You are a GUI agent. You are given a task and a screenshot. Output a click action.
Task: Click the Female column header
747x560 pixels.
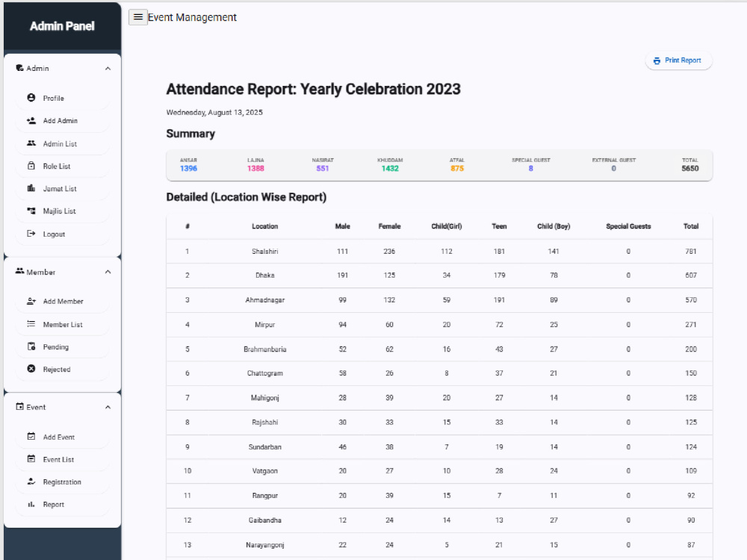click(389, 226)
